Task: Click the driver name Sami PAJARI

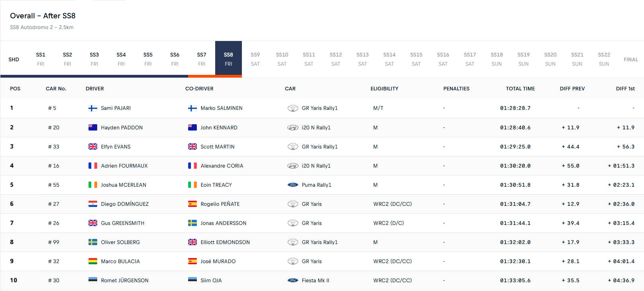Action: (x=116, y=108)
